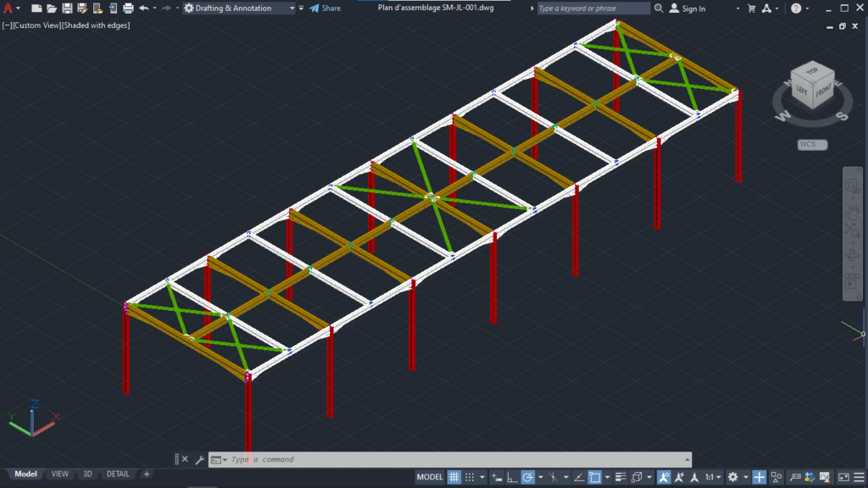Open the Redo history dropdown arrow
This screenshot has height=488, width=868.
tap(177, 8)
